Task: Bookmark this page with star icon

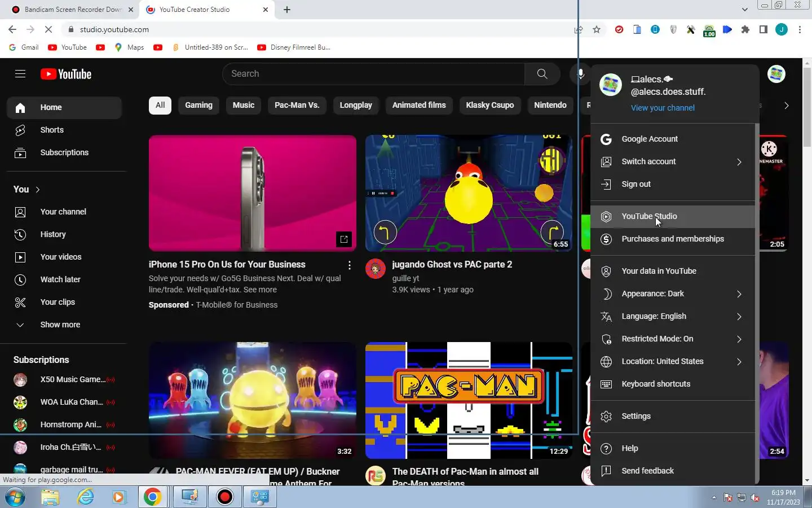Action: (597, 29)
